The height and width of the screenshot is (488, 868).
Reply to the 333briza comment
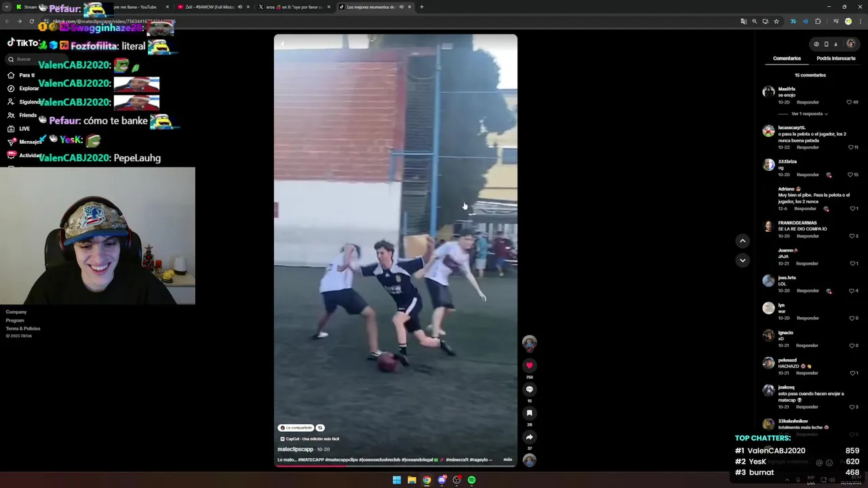[x=808, y=175]
